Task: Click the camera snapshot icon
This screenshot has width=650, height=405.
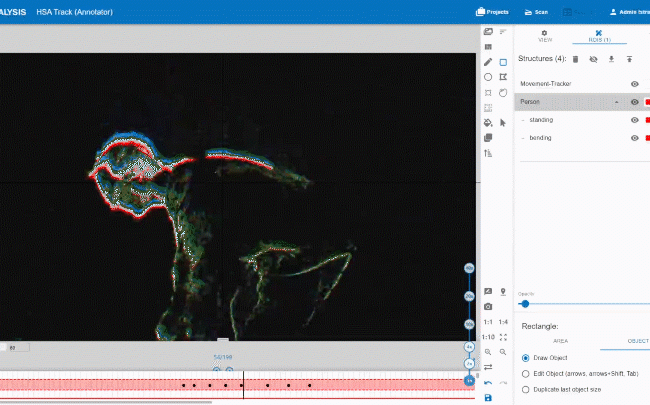Action: [x=488, y=305]
